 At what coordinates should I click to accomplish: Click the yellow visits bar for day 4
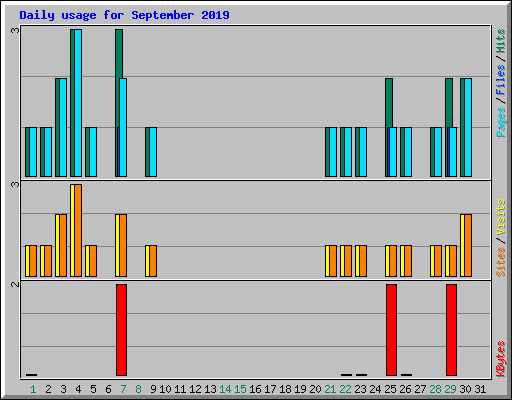(x=72, y=230)
